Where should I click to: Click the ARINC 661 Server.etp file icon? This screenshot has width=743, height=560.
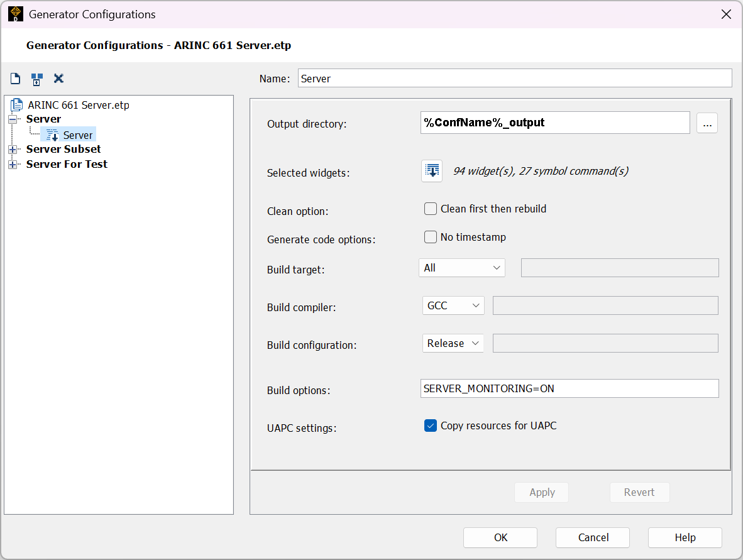coord(17,105)
